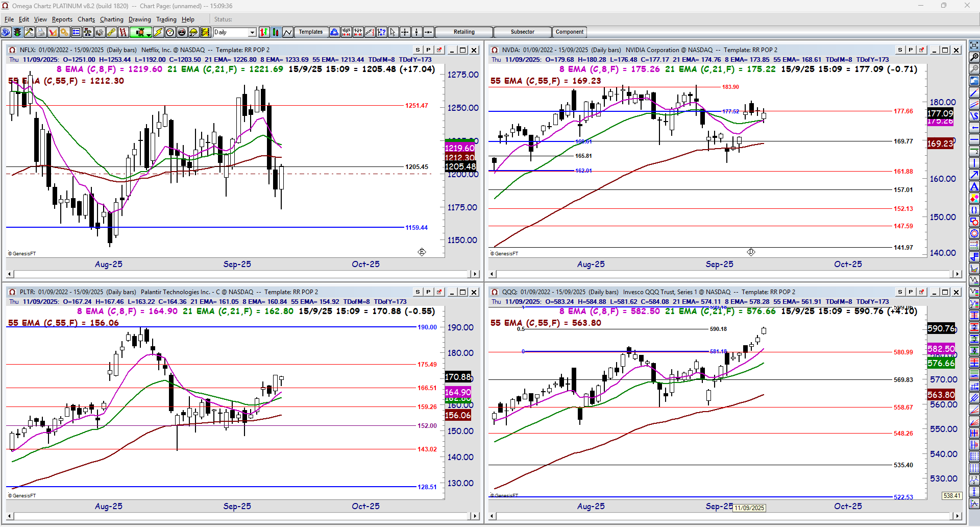Image resolution: width=980 pixels, height=527 pixels.
Task: Click the yellow lightning bolt icon
Action: pos(158,32)
